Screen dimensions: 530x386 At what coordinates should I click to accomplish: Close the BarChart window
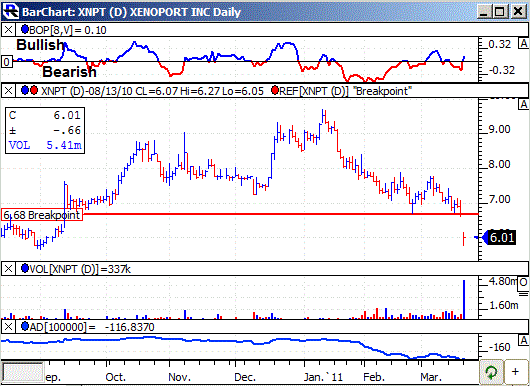tap(518, 12)
